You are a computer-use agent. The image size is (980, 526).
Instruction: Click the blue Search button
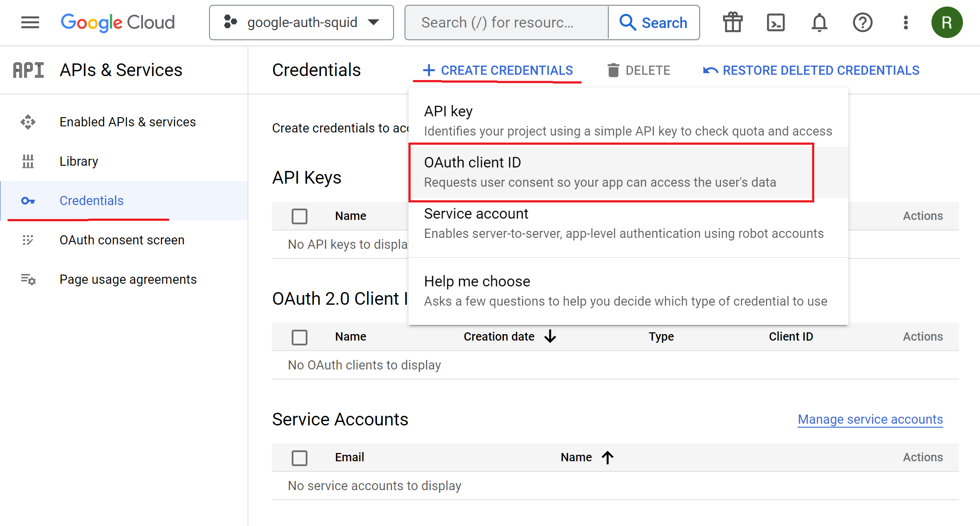click(654, 22)
